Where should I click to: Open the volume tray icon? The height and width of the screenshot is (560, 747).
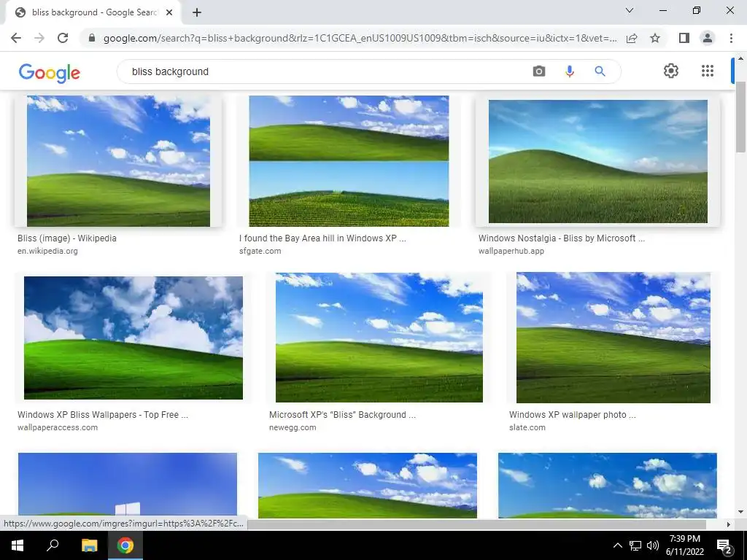(x=653, y=545)
